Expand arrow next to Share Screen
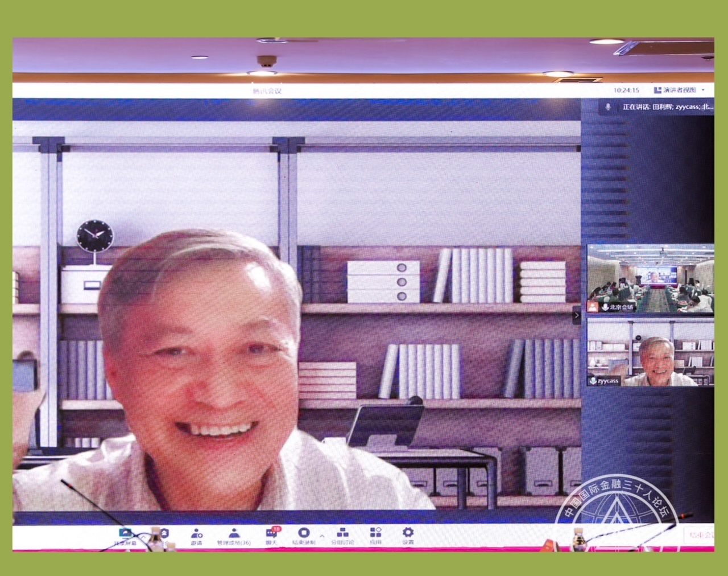Image resolution: width=728 pixels, height=576 pixels. point(143,536)
